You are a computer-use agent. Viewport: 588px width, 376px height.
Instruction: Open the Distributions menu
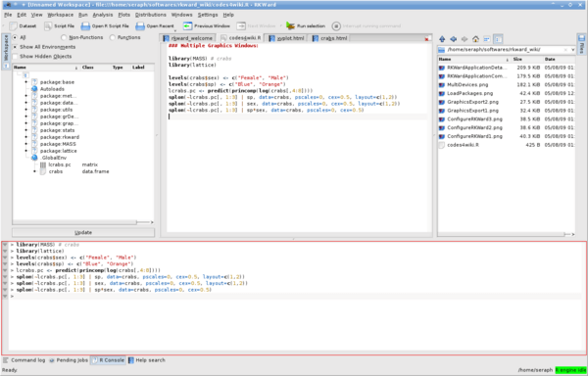(150, 15)
